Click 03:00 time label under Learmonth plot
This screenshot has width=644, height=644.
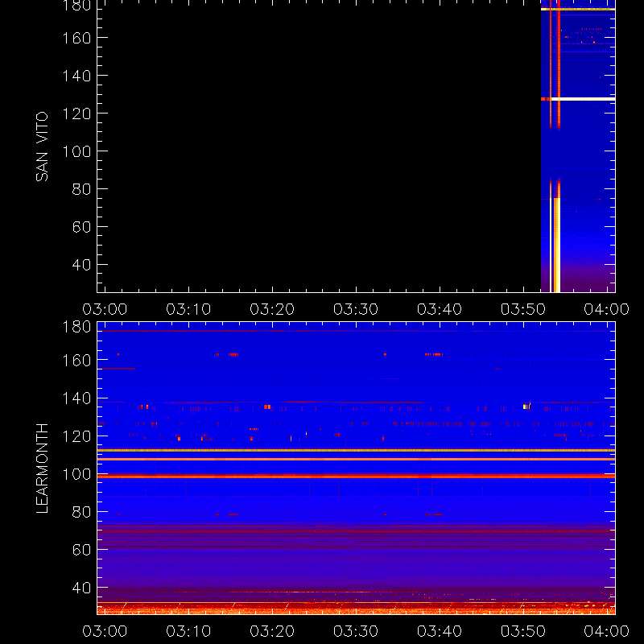click(105, 631)
